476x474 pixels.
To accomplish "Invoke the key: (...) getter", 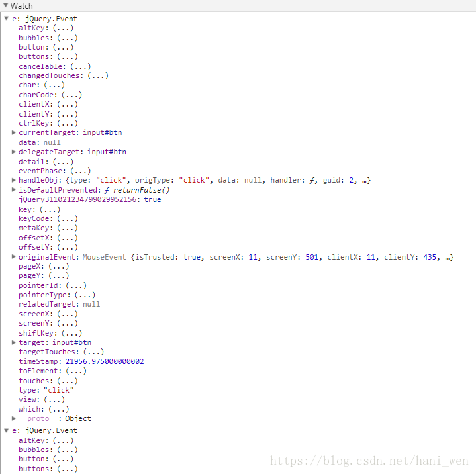I will point(50,209).
